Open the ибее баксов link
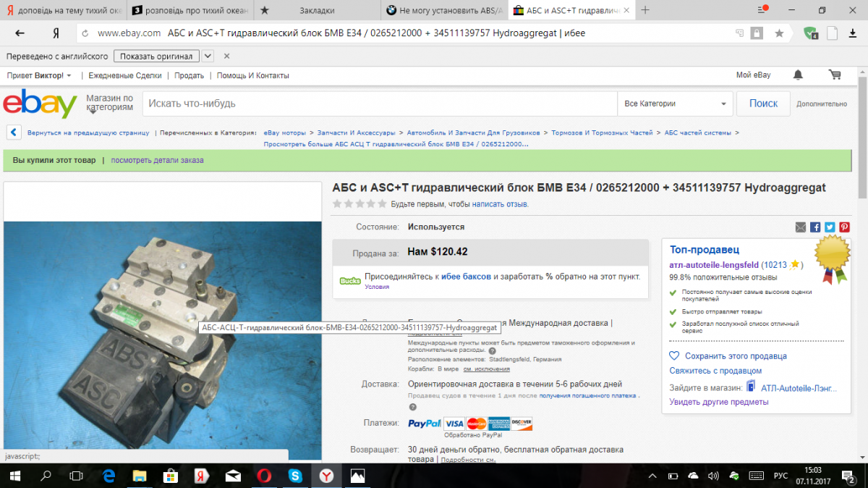Screen dimensions: 868x488 466,277
